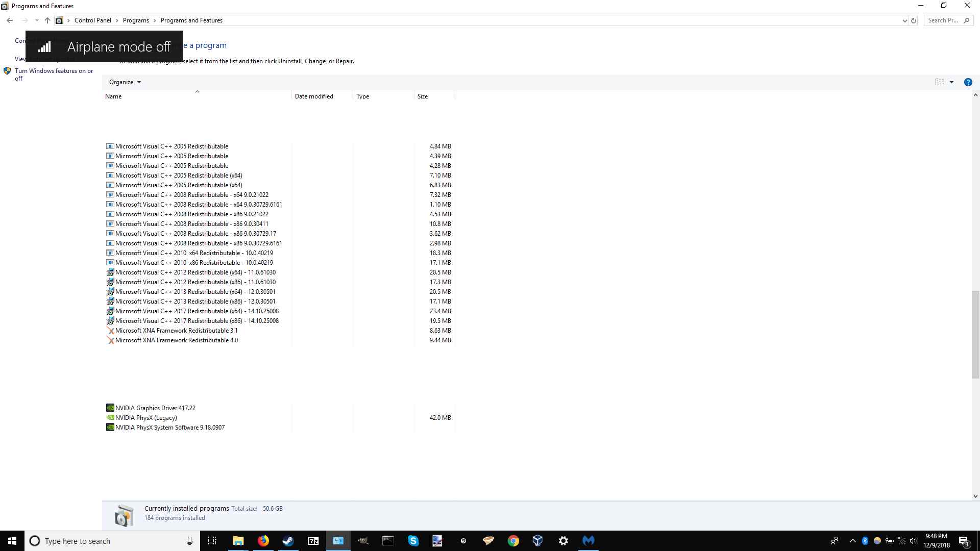Click Turn Windows features on or off
The width and height of the screenshot is (980, 551).
click(54, 74)
